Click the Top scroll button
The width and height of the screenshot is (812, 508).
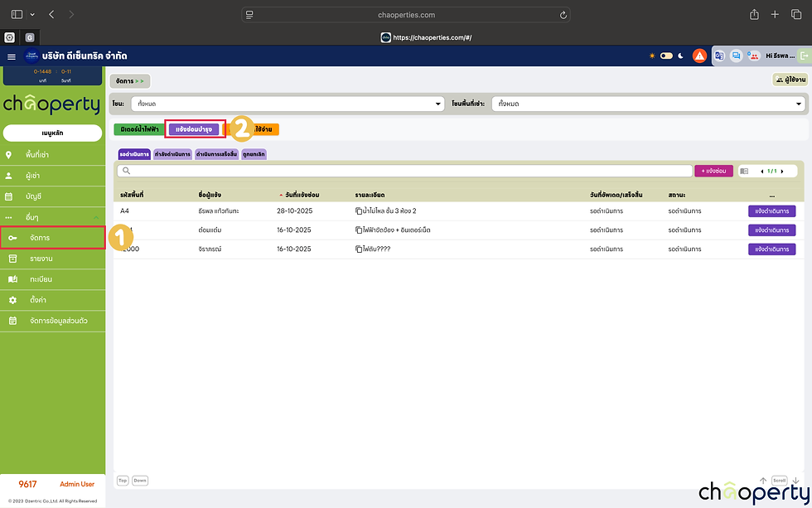(x=123, y=481)
